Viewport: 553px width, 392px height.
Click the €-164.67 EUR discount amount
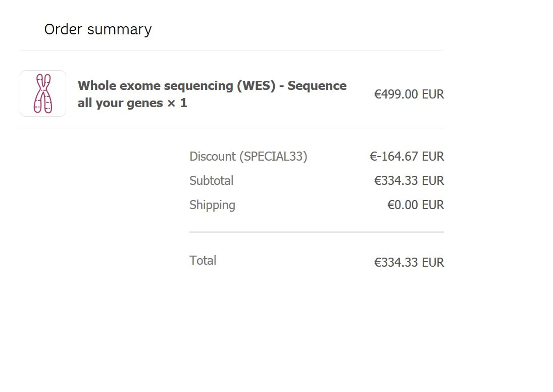click(407, 157)
